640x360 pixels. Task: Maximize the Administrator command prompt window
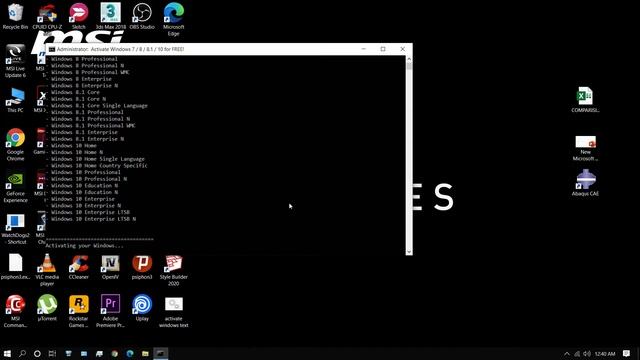point(383,49)
